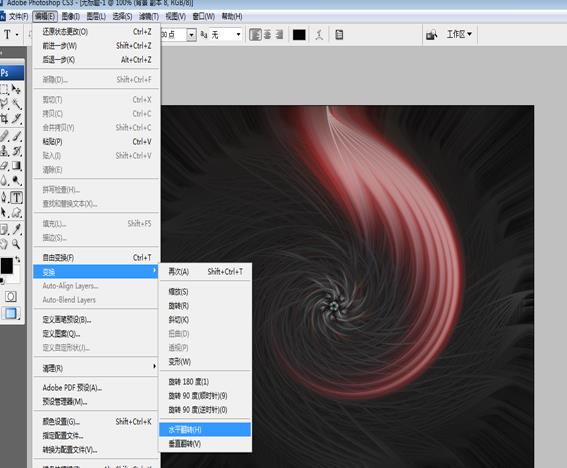Open Adobe PDF 预设(A) entry

click(x=96, y=388)
